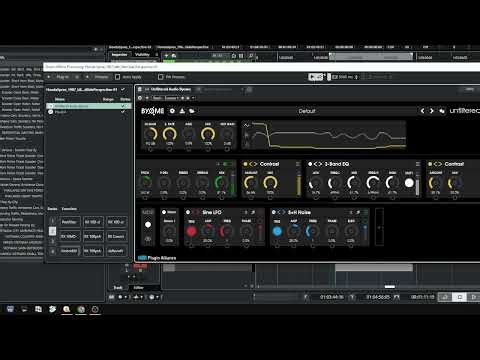Switch to Favorites tab

tap(69, 209)
